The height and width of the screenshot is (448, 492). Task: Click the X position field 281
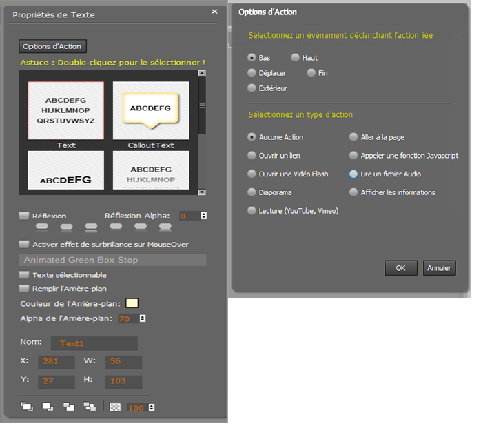coord(57,362)
